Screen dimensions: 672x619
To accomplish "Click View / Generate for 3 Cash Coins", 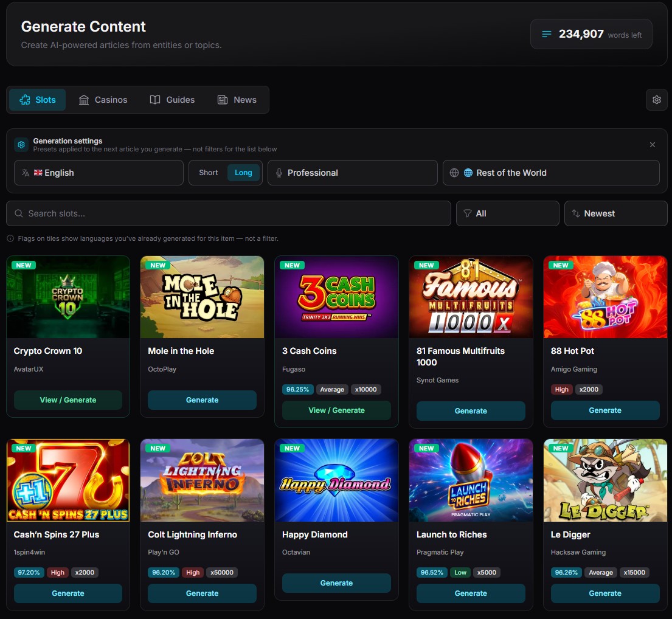I will 336,410.
